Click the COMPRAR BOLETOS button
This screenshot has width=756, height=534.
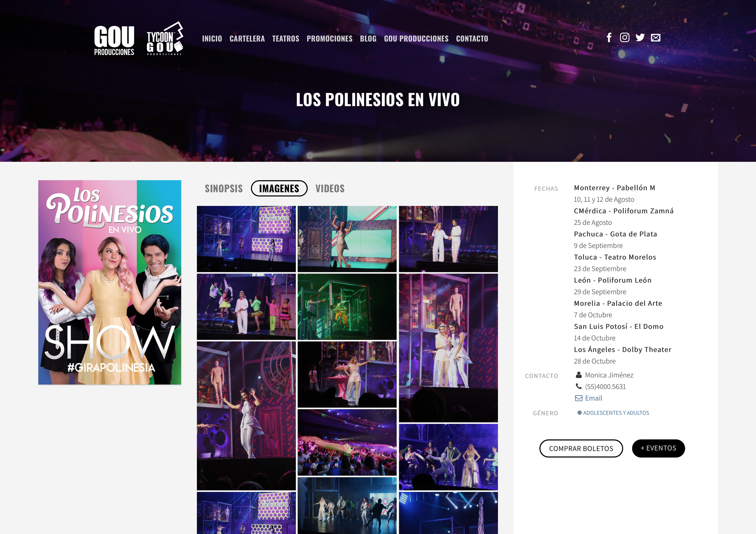pos(581,449)
